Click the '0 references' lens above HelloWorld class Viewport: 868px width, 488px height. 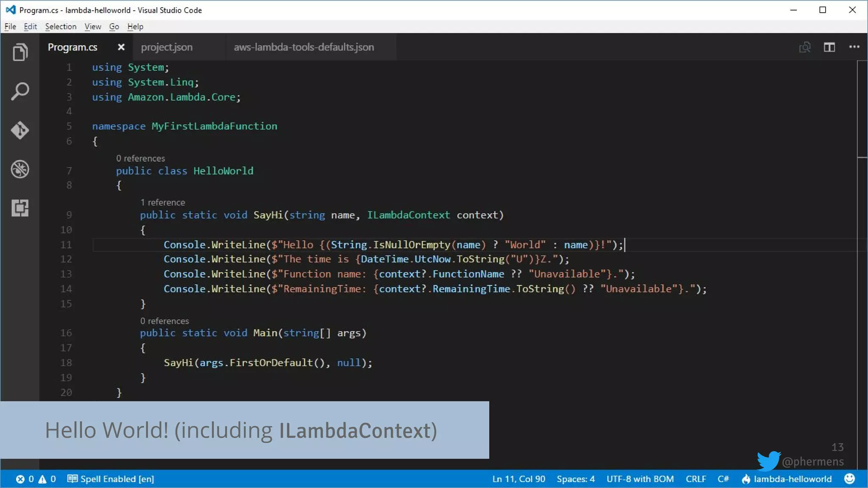pyautogui.click(x=141, y=158)
